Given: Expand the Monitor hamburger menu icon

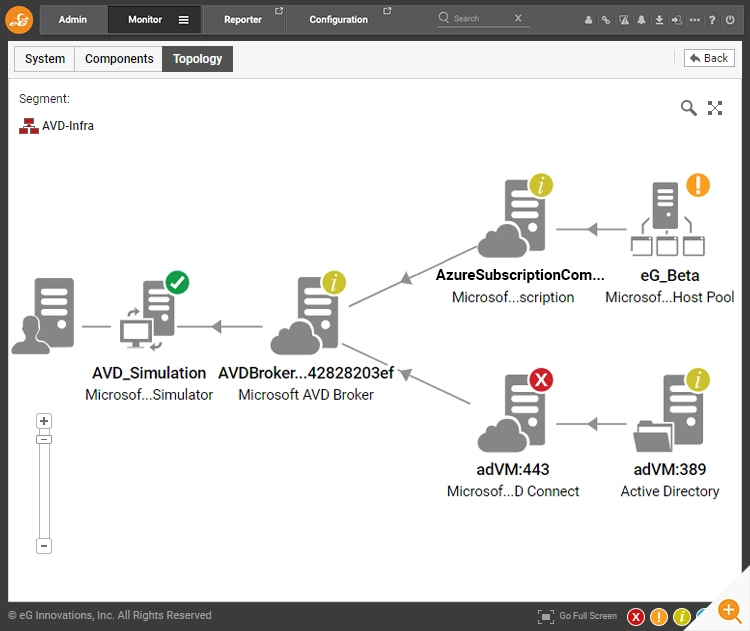Looking at the screenshot, I should click(x=184, y=20).
